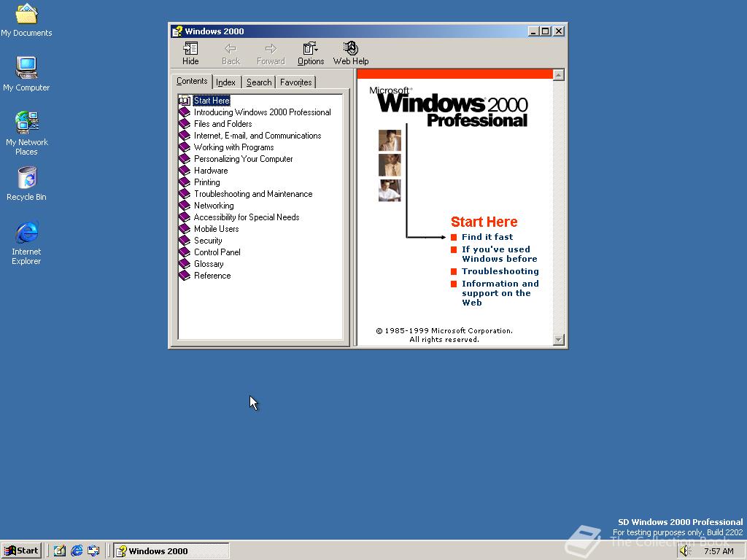The width and height of the screenshot is (747, 560).
Task: Expand the Personalizing Your Computer book icon
Action: point(185,159)
